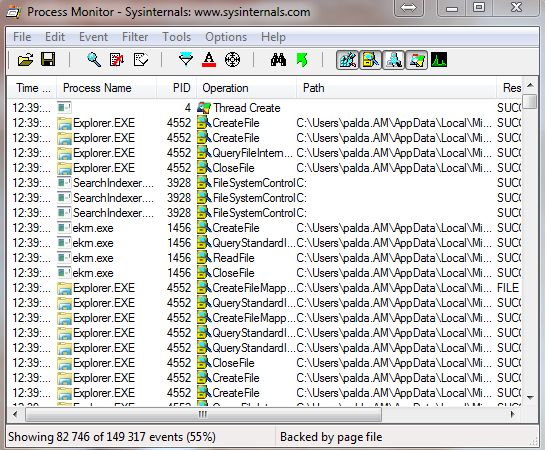Sort by the Time column header
The height and width of the screenshot is (450, 545).
[x=32, y=88]
